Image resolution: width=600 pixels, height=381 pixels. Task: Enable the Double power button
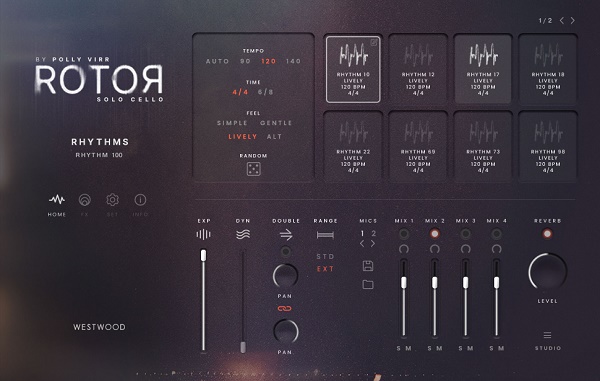285,252
